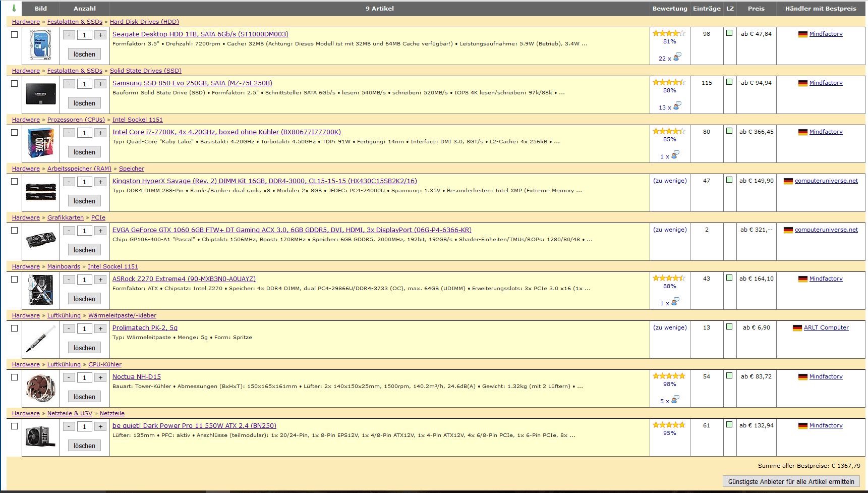Decrease quantity of ASRock Z270 Extreme4
The height and width of the screenshot is (493, 868).
pos(69,280)
